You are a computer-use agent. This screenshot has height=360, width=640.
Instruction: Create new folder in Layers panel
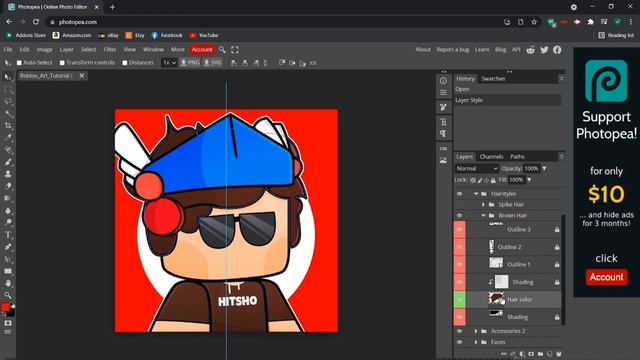[540, 354]
